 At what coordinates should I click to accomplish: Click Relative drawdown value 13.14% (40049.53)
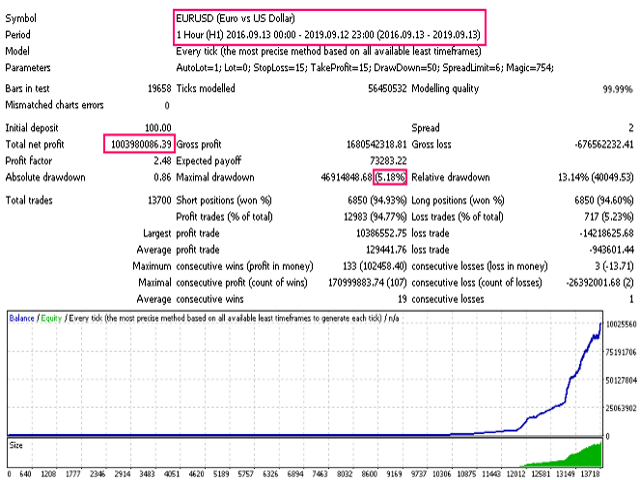(x=596, y=178)
